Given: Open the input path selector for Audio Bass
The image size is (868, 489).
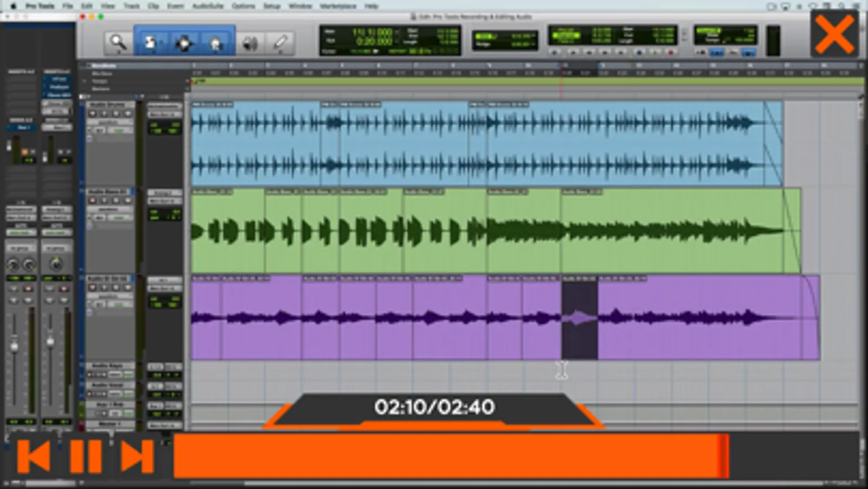Looking at the screenshot, I should click(164, 193).
